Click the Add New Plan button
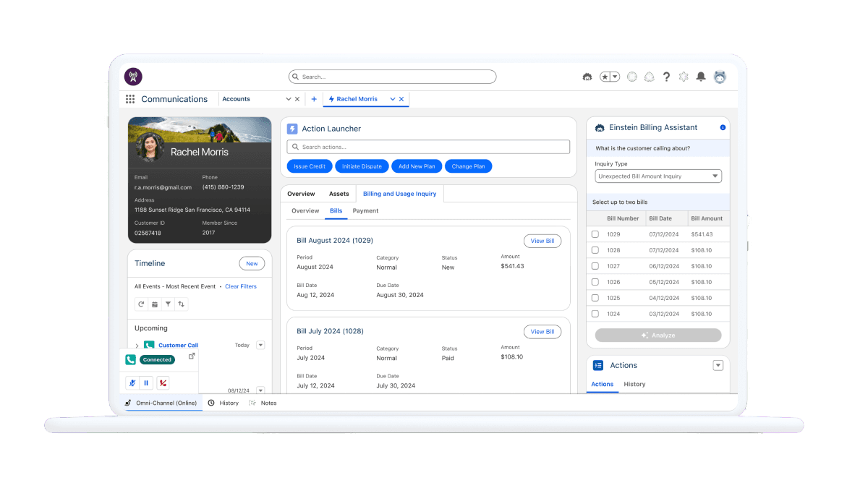The width and height of the screenshot is (868, 488). point(417,166)
